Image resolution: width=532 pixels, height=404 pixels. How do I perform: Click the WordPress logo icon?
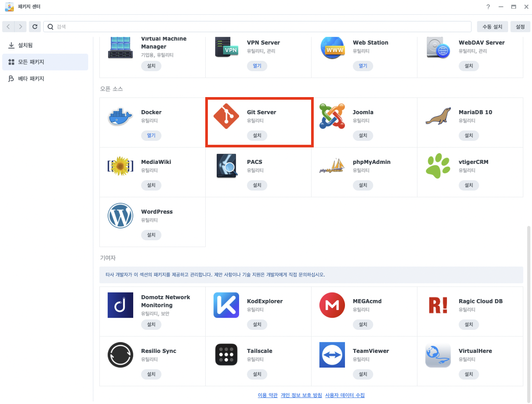tap(120, 216)
